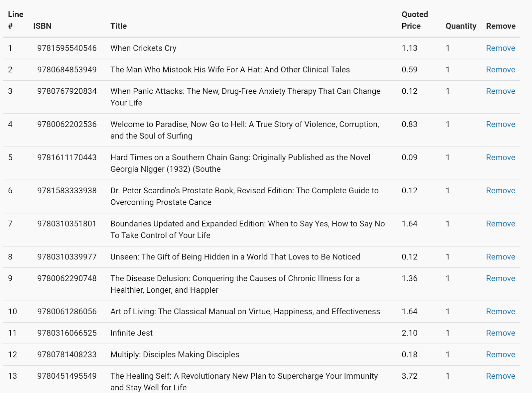Click the Title column header

click(x=118, y=26)
